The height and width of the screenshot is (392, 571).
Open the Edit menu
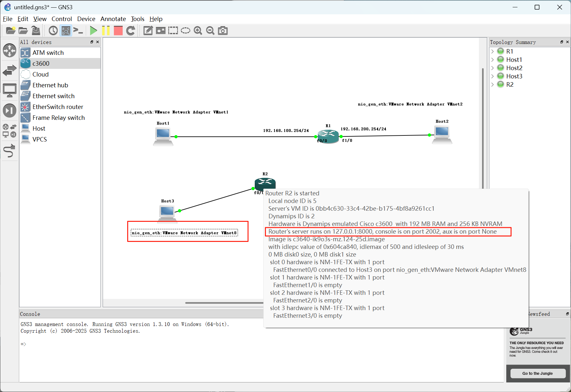(x=23, y=19)
